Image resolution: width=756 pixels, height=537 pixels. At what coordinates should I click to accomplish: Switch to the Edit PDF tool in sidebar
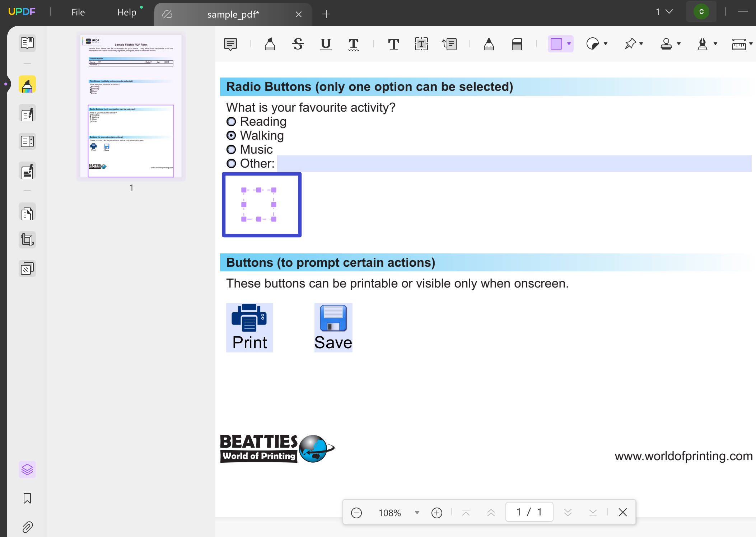(27, 113)
